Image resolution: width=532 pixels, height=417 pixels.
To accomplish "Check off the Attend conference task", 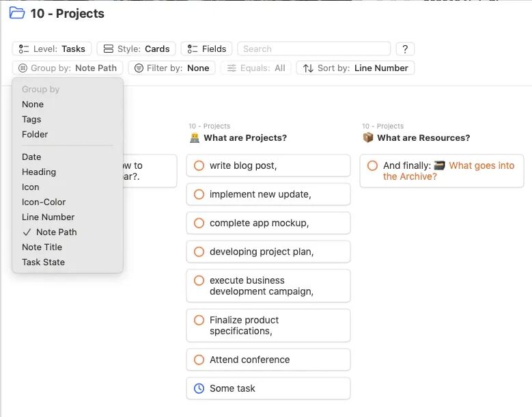I will click(199, 360).
